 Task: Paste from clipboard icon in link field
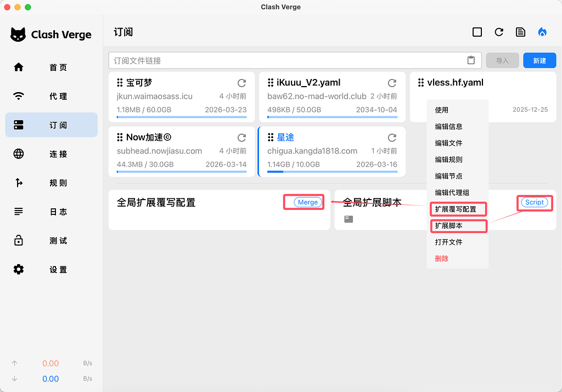point(471,60)
